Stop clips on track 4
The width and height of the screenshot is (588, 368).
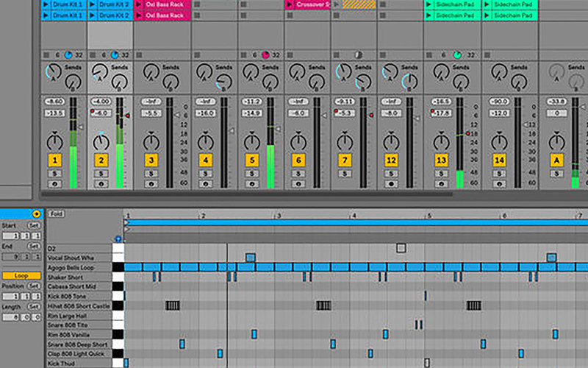(197, 55)
